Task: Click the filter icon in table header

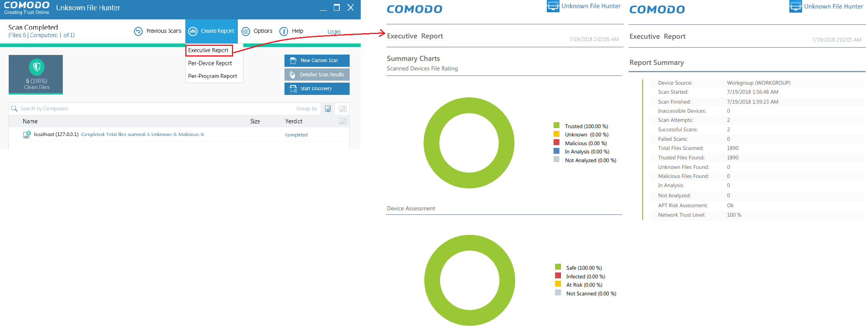Action: click(343, 121)
